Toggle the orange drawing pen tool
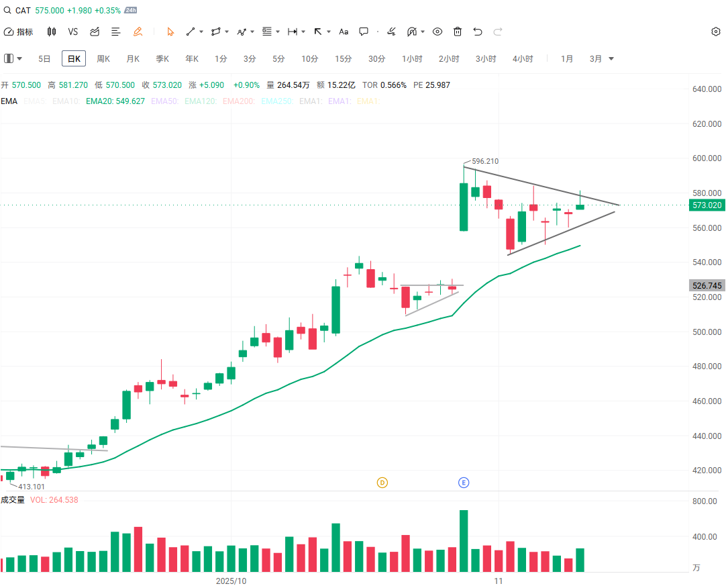Screen dimensions: 726x588 138,32
